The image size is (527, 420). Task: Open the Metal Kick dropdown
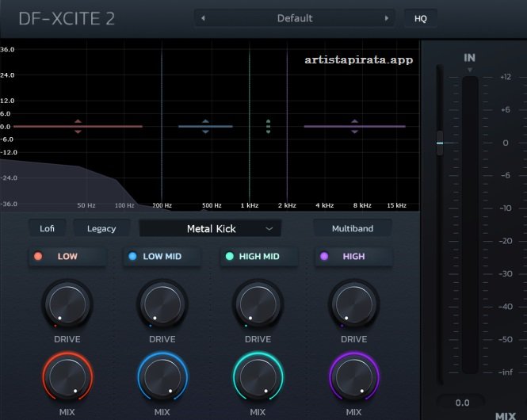pyautogui.click(x=210, y=228)
